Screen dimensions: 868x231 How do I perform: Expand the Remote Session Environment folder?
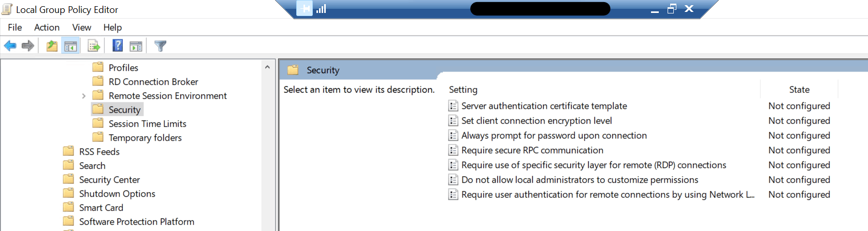(x=84, y=96)
